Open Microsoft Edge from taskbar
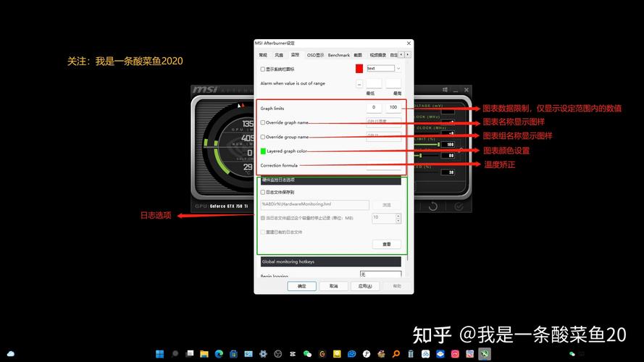The image size is (644, 362). point(219,354)
